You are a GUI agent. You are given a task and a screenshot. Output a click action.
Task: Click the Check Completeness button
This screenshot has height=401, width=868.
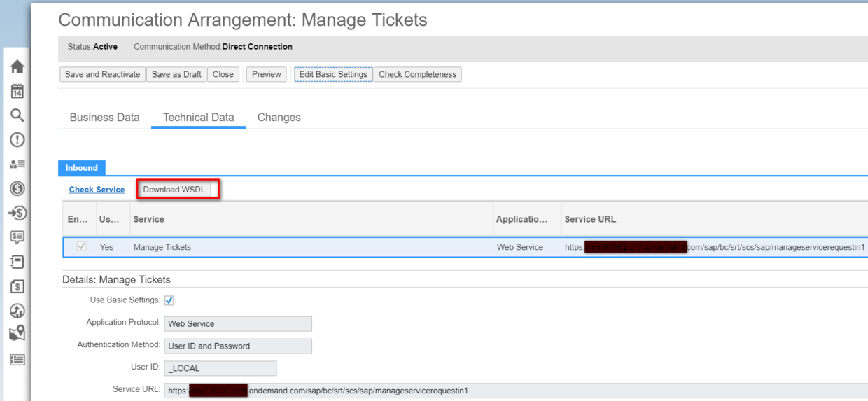click(x=417, y=74)
